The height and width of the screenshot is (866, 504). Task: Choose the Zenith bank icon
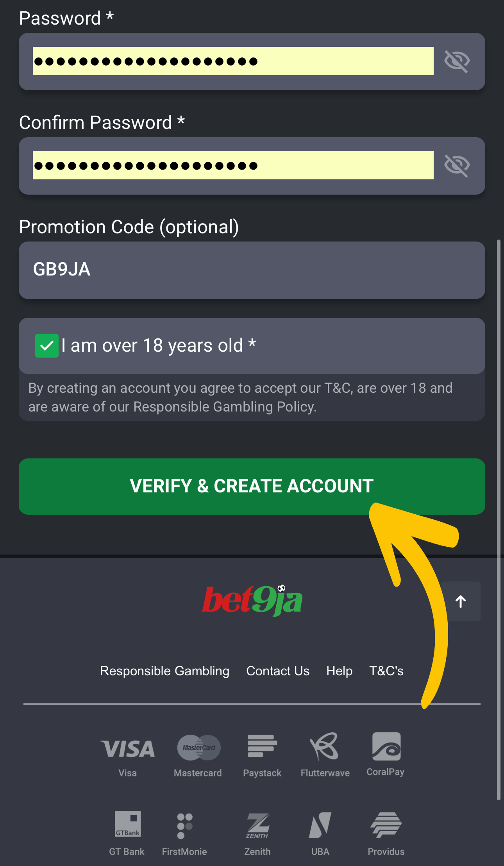click(257, 825)
